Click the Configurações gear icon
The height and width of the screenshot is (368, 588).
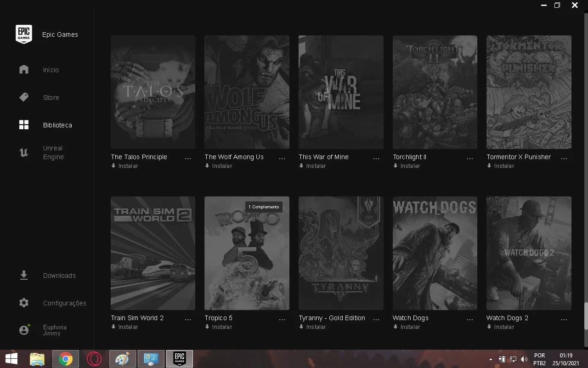coord(24,303)
